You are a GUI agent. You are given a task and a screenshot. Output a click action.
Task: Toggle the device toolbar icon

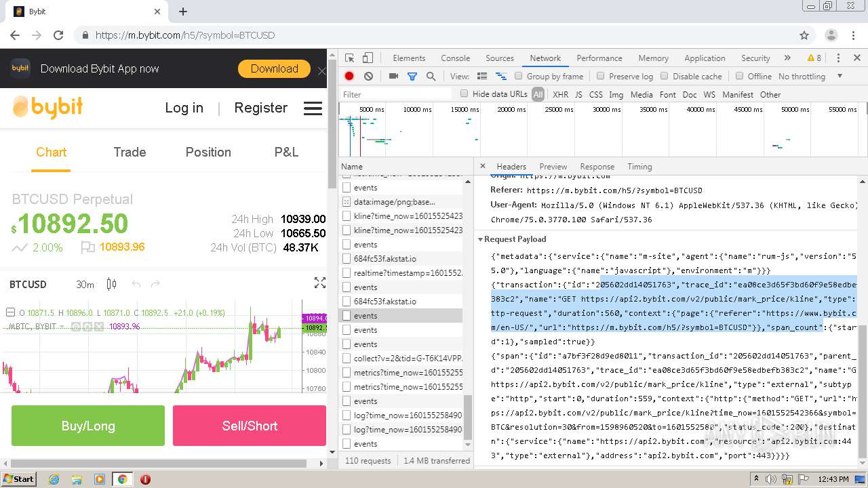coord(368,58)
